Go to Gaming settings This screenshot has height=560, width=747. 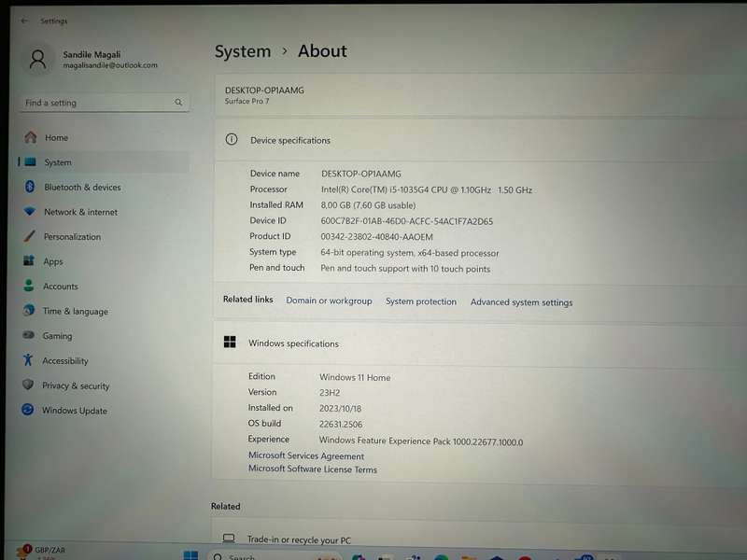point(104,336)
